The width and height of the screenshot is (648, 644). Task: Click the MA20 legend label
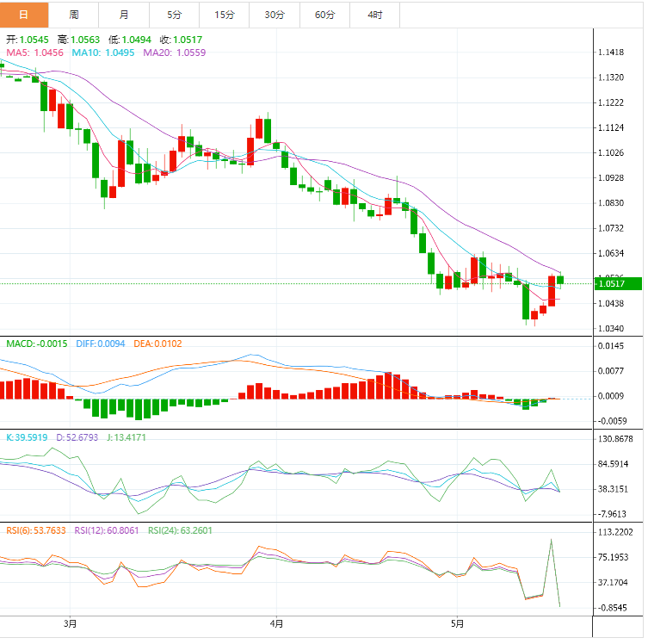175,53
